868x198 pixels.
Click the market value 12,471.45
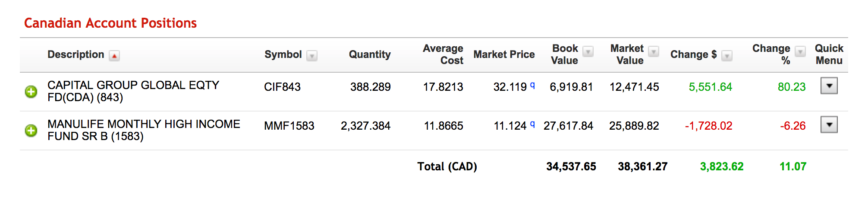tap(634, 87)
